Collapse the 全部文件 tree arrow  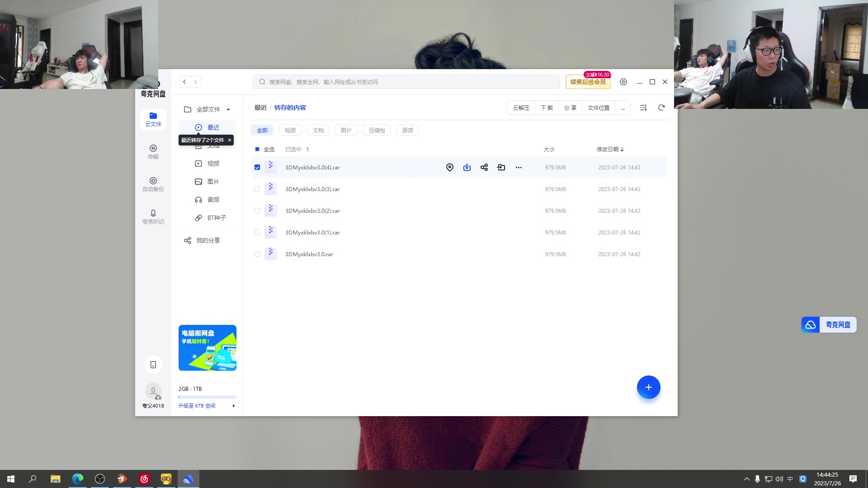(228, 109)
